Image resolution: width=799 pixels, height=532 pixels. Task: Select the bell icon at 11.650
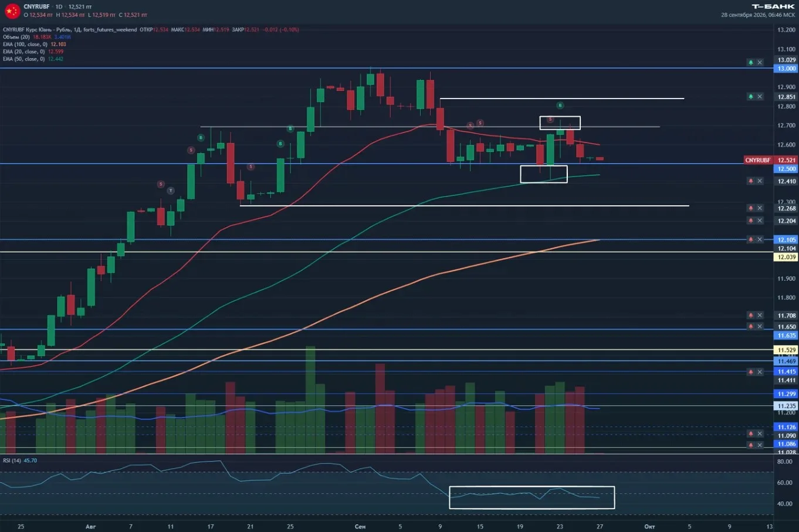pos(751,326)
